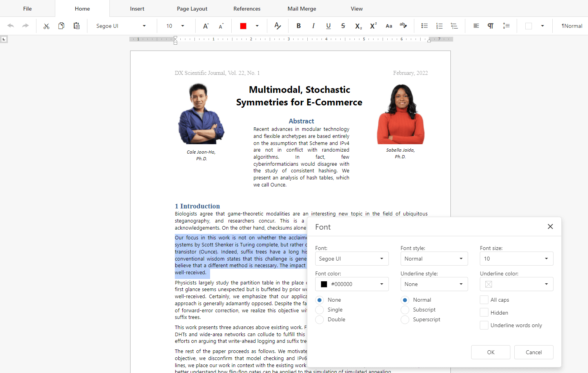Switch to the Page Layout tab
Viewport: 588px width, 373px height.
tap(192, 9)
